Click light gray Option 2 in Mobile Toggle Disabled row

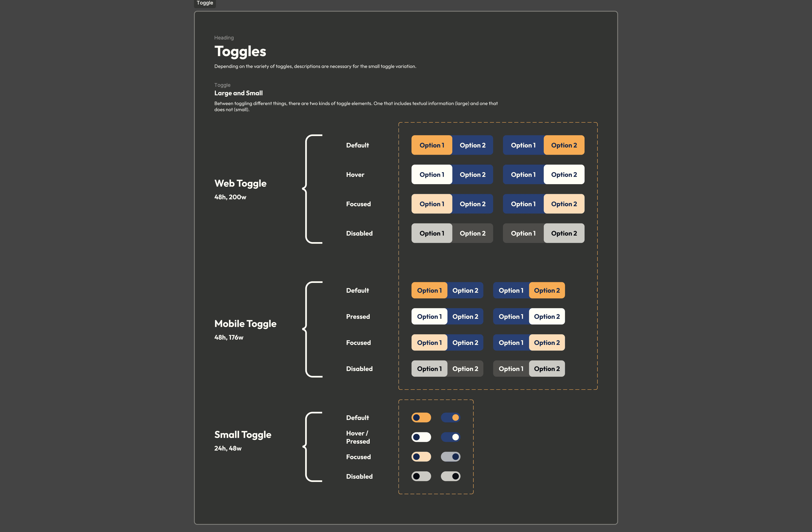547,369
